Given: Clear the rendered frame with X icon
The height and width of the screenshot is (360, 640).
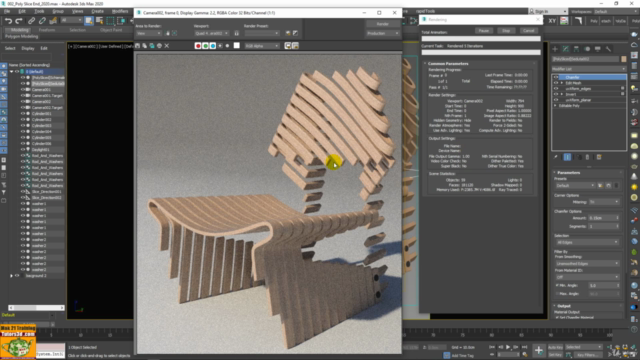Looking at the screenshot, I should click(167, 46).
